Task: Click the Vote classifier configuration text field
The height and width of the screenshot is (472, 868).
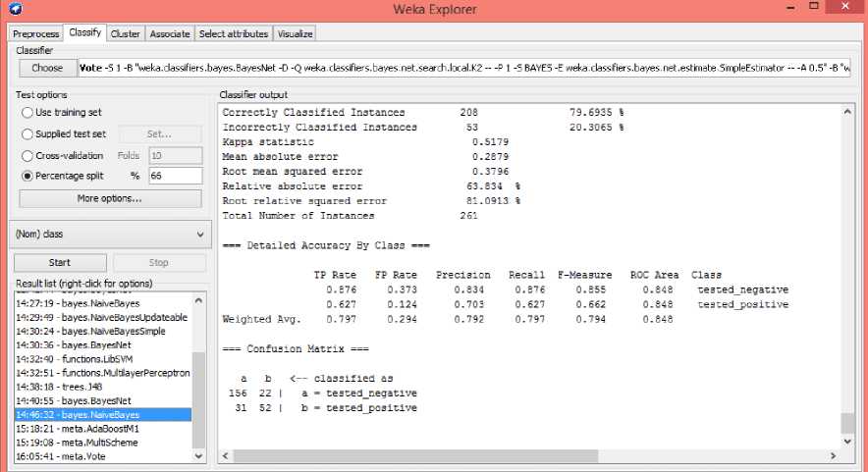Action: [x=463, y=68]
